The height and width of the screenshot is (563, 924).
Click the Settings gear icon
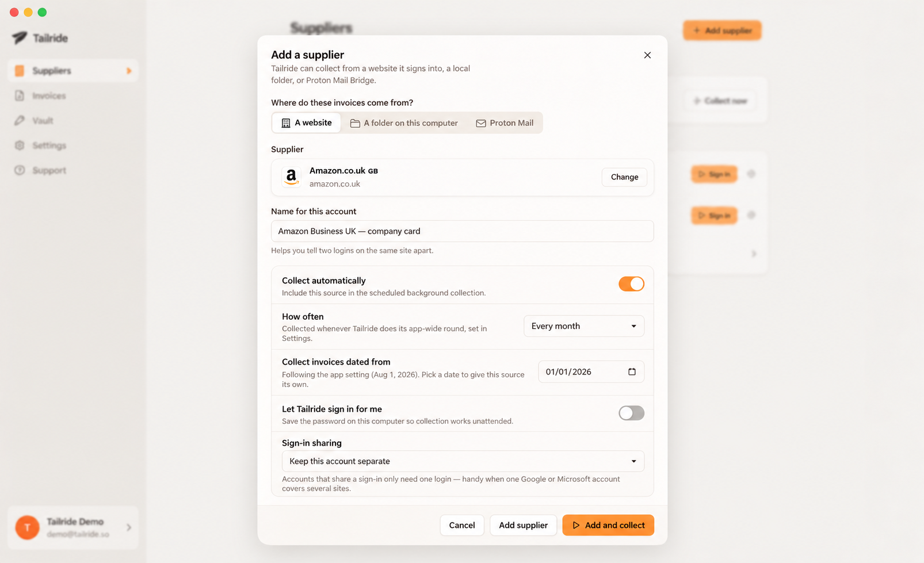tap(20, 145)
